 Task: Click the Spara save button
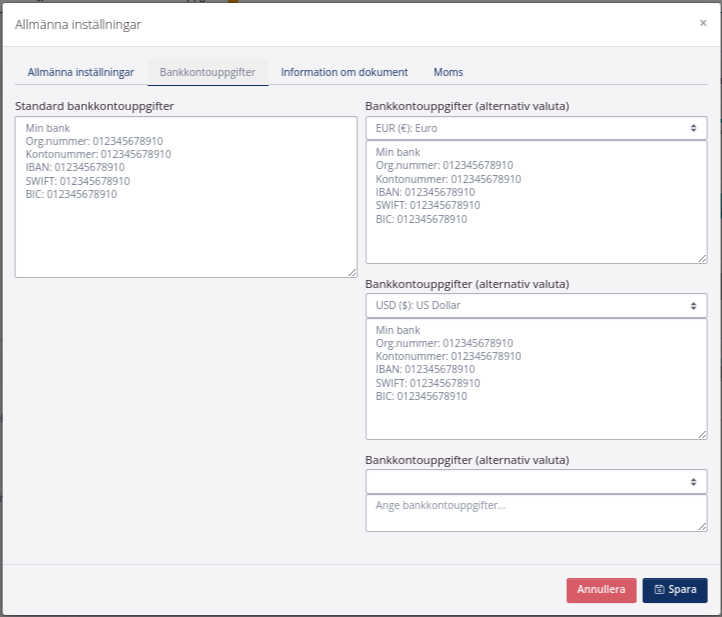675,590
